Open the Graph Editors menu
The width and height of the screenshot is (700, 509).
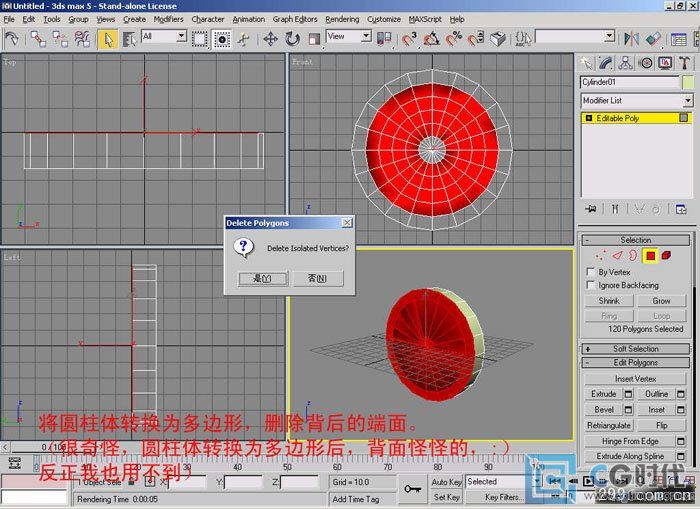pyautogui.click(x=295, y=19)
